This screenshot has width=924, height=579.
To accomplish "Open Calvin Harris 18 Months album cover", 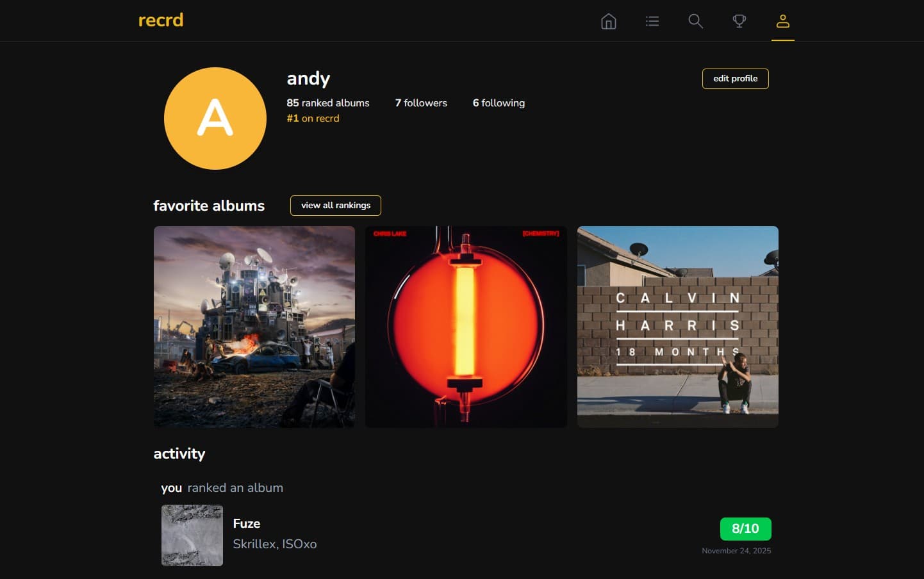I will (678, 327).
